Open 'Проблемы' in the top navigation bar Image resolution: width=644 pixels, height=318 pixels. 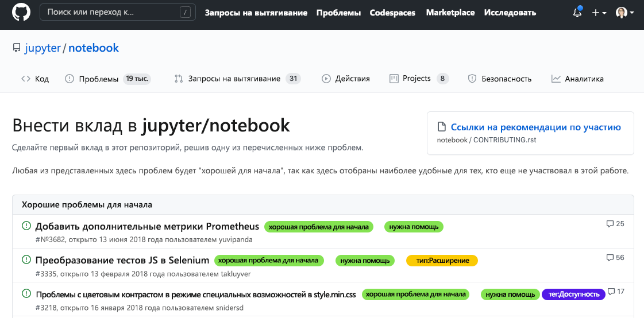(x=338, y=13)
